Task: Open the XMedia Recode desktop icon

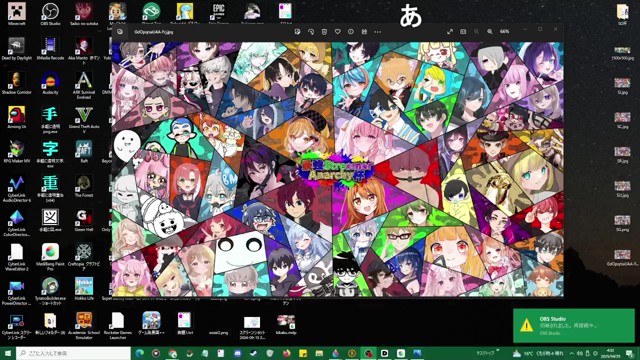Action: (50, 49)
